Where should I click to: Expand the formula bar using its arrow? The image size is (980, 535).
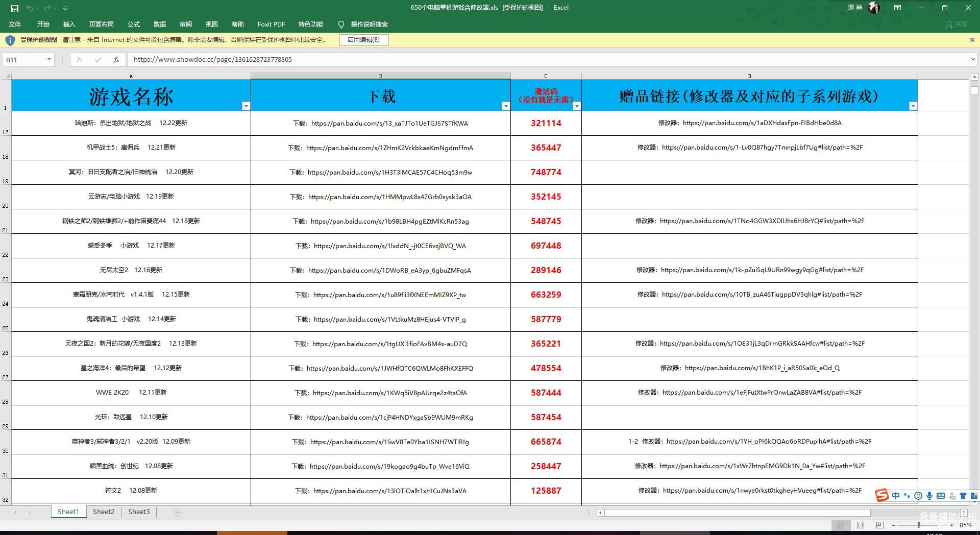972,60
